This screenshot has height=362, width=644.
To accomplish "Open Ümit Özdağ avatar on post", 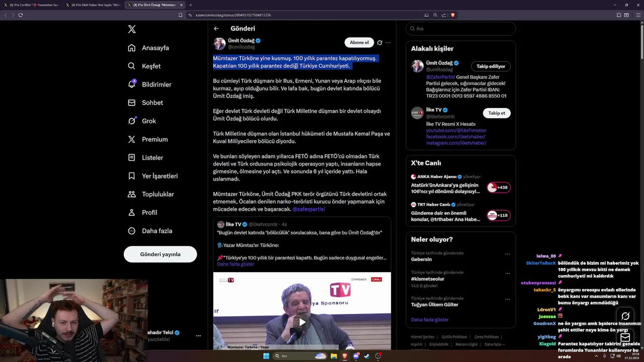I will [219, 43].
